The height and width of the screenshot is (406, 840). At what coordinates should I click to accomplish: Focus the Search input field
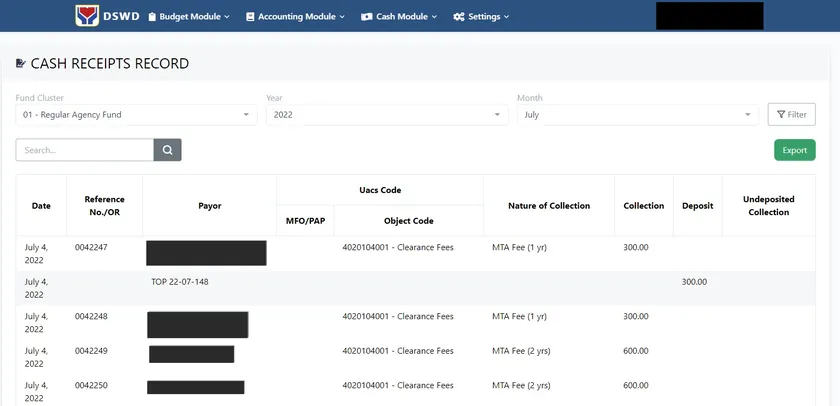(x=85, y=150)
